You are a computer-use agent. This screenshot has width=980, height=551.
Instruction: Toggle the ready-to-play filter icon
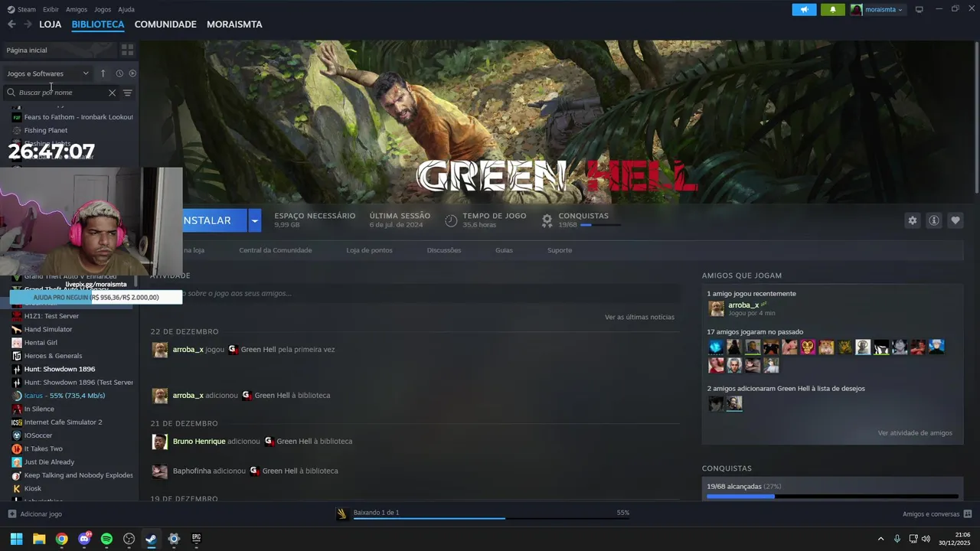[132, 73]
